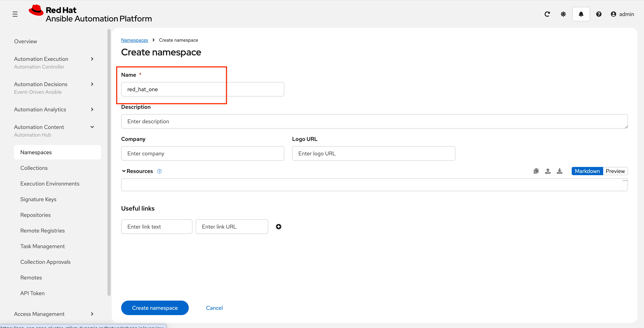Image resolution: width=644 pixels, height=328 pixels.
Task: Refresh the page using the refresh icon
Action: pyautogui.click(x=547, y=14)
